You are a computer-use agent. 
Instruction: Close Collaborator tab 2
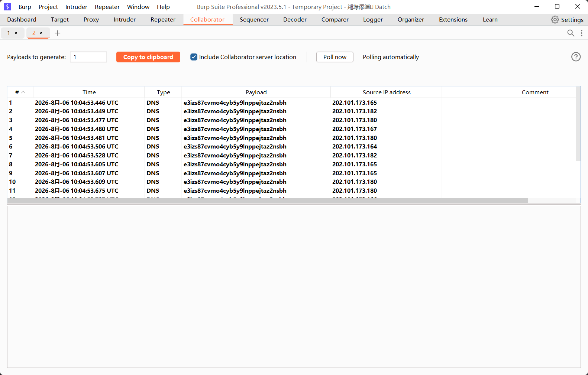pos(41,33)
